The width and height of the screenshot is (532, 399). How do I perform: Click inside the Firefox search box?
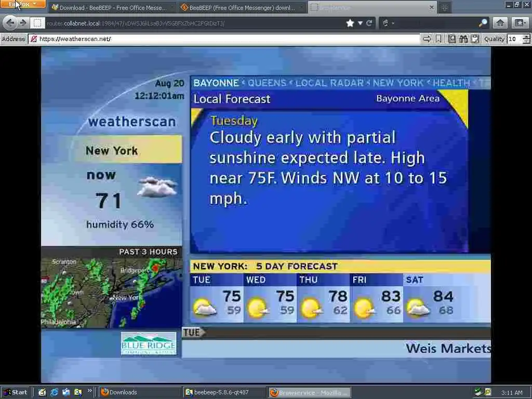click(x=436, y=23)
